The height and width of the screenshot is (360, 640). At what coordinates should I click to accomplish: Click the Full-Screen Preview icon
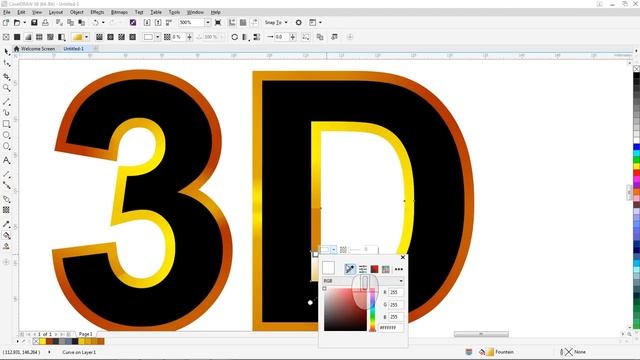pyautogui.click(x=218, y=22)
